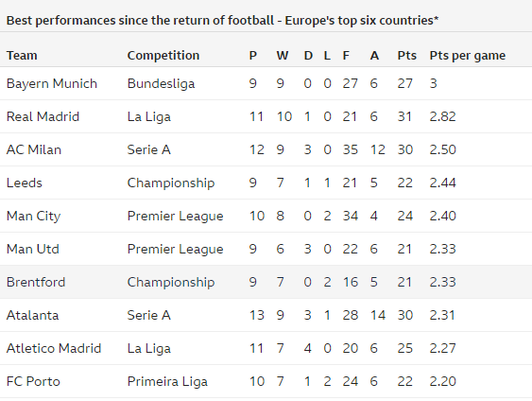Select Real Madrid's 2.82 points per game
The width and height of the screenshot is (532, 401).
(442, 116)
